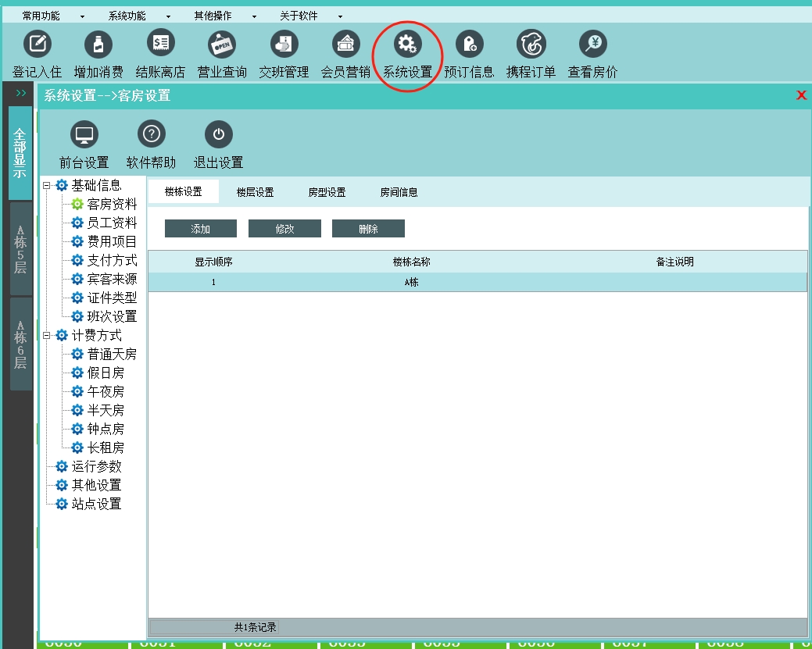Open 会员营销 member marketing icon

(x=345, y=44)
